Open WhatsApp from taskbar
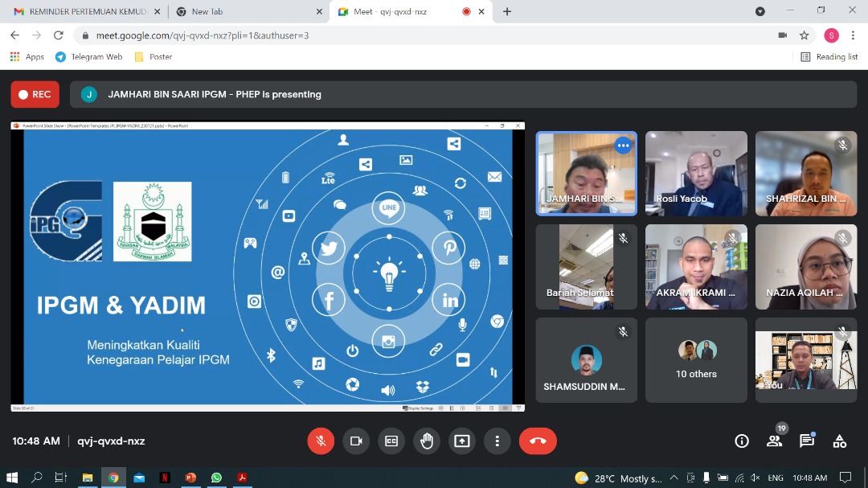868x488 pixels. click(216, 478)
